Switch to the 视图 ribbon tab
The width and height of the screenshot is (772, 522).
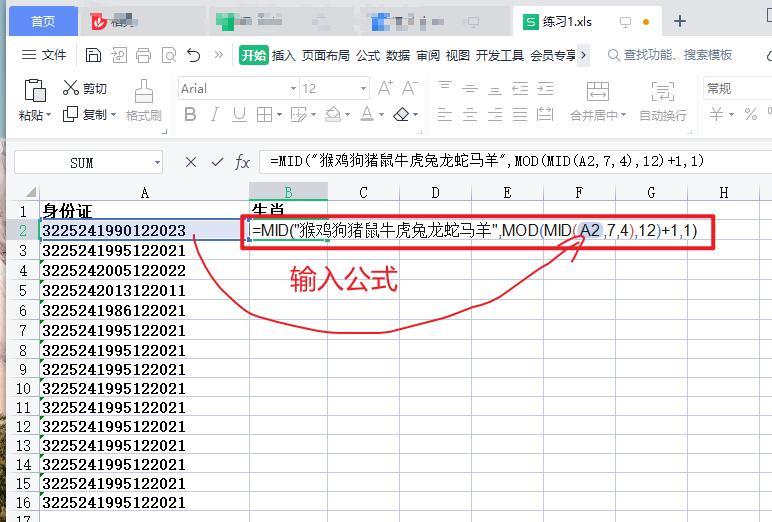tap(458, 55)
